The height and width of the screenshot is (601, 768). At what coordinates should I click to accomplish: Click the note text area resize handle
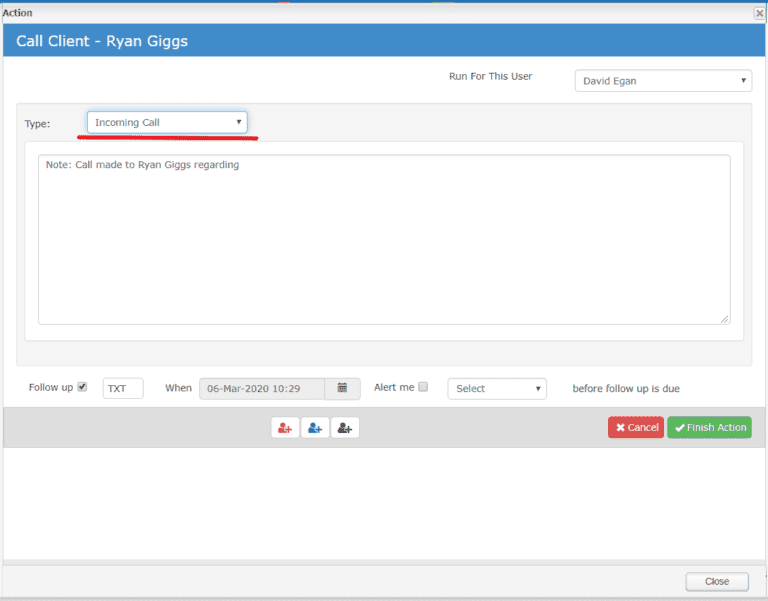724,319
